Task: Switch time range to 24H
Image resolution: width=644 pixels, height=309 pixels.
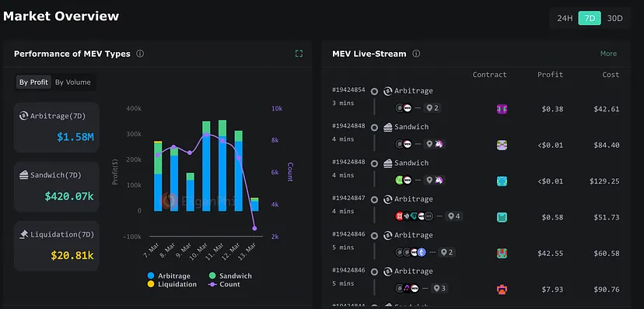Action: click(x=565, y=19)
